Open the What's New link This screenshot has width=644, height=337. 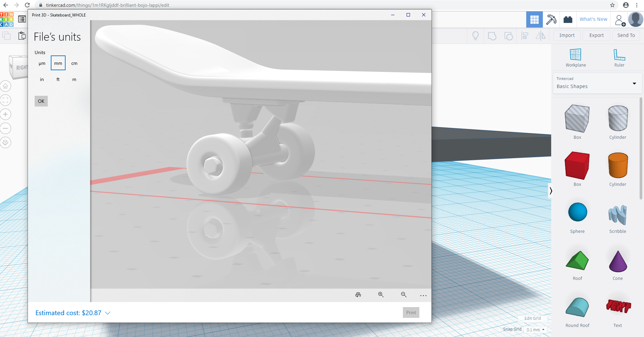(x=593, y=19)
